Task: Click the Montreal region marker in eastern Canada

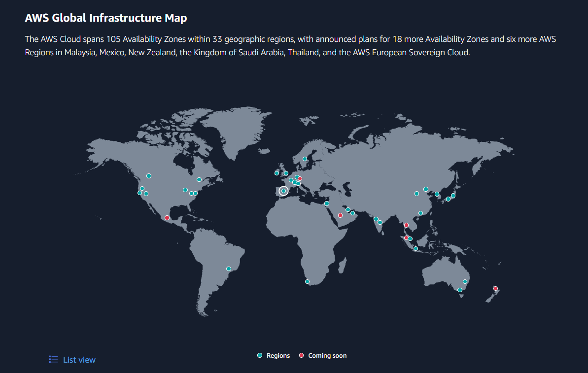Action: [x=199, y=179]
